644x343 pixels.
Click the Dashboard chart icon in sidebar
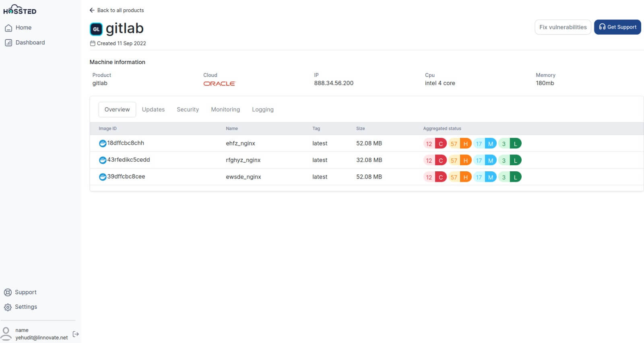click(8, 43)
